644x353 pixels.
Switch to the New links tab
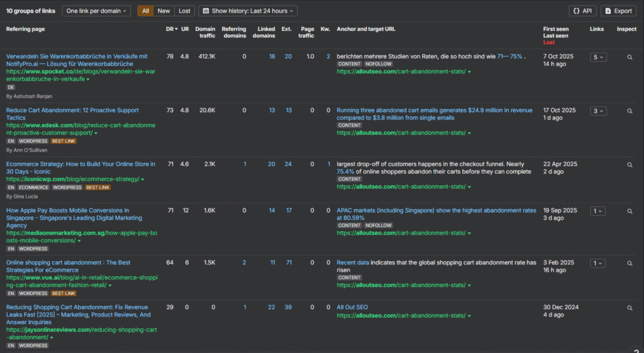[x=164, y=11]
